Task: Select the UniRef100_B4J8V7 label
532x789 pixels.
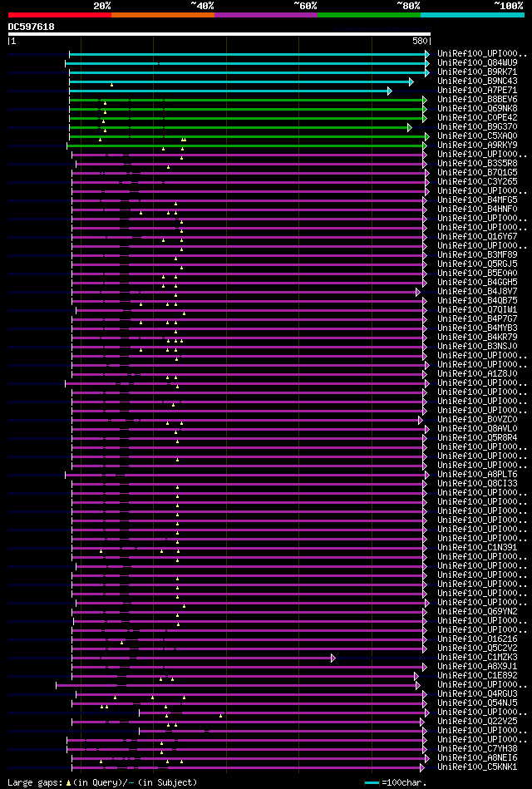Action: click(x=477, y=291)
